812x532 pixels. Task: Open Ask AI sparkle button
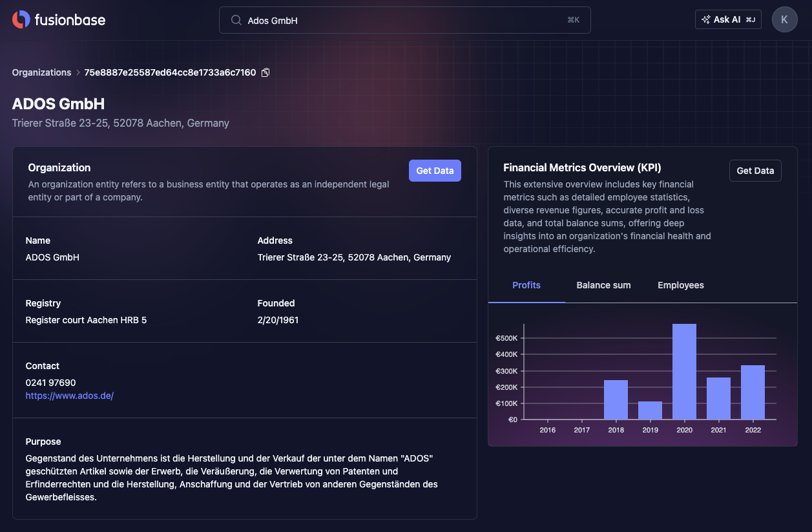pos(728,19)
